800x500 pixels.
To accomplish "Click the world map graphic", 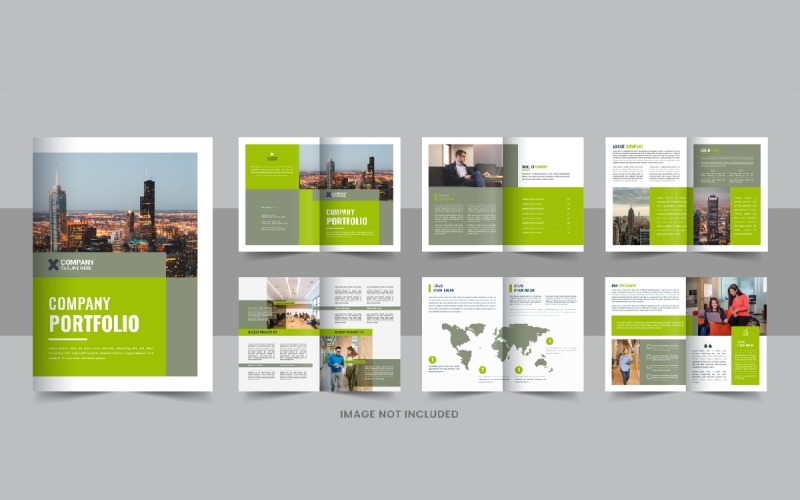I will click(x=497, y=346).
